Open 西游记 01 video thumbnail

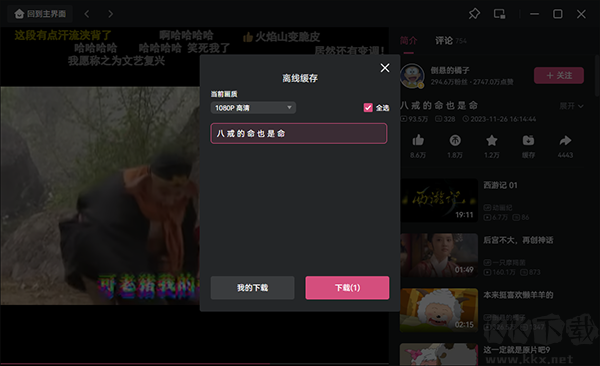coord(439,200)
